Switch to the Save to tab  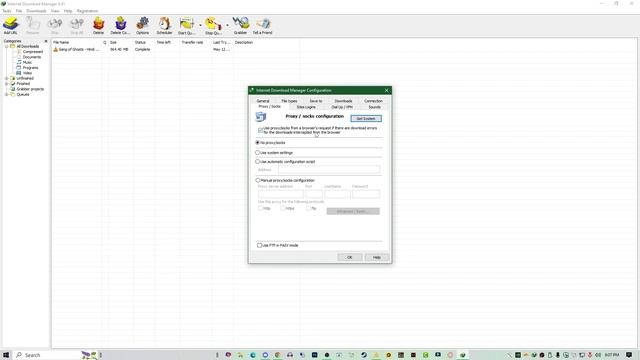coord(316,101)
